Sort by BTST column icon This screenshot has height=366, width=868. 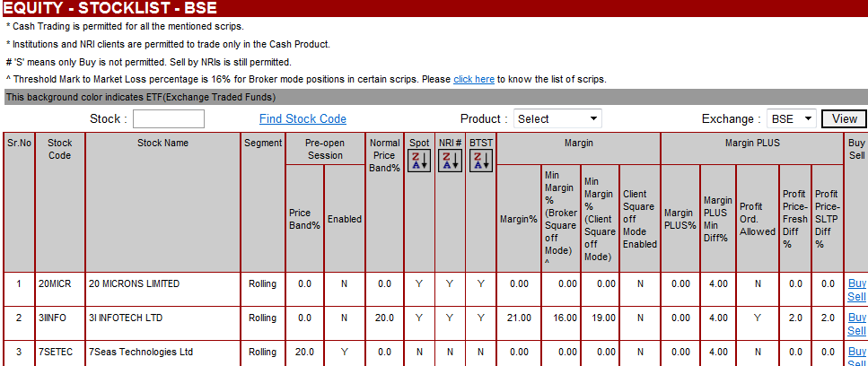tap(481, 161)
